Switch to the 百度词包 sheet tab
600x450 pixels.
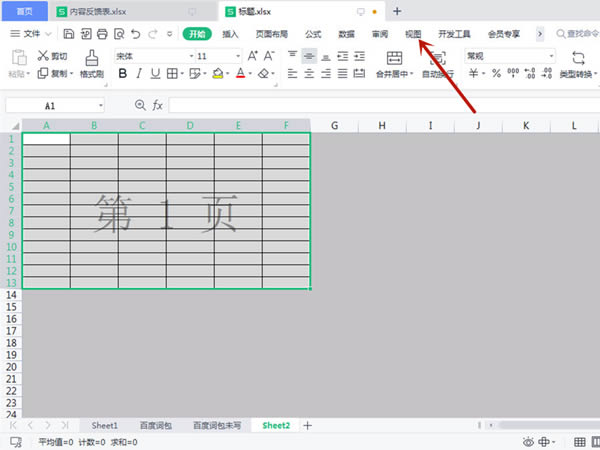tap(155, 425)
